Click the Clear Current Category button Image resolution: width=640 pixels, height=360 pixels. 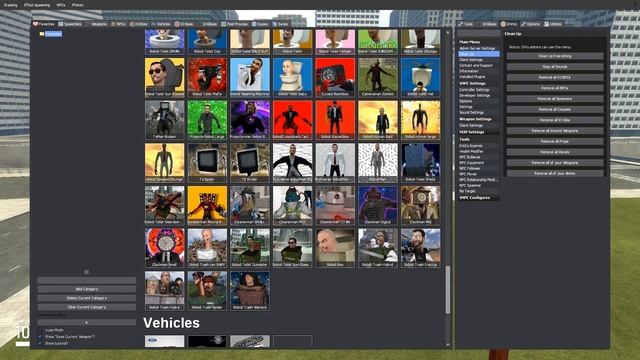(x=87, y=307)
